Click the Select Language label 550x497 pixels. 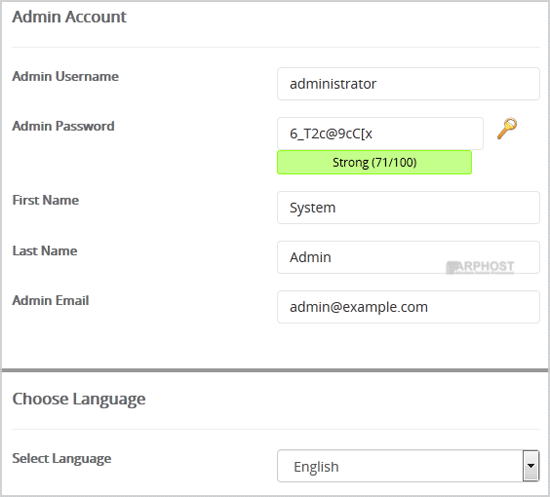coord(62,458)
